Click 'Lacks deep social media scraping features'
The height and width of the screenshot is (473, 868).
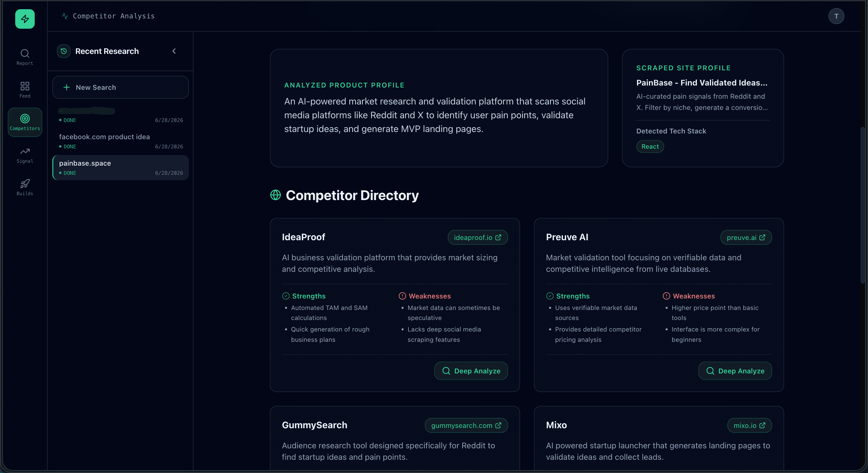(444, 335)
